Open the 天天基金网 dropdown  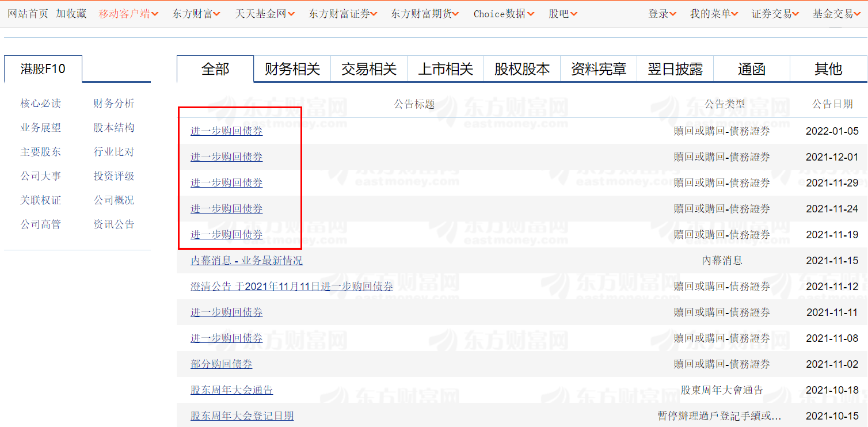265,14
